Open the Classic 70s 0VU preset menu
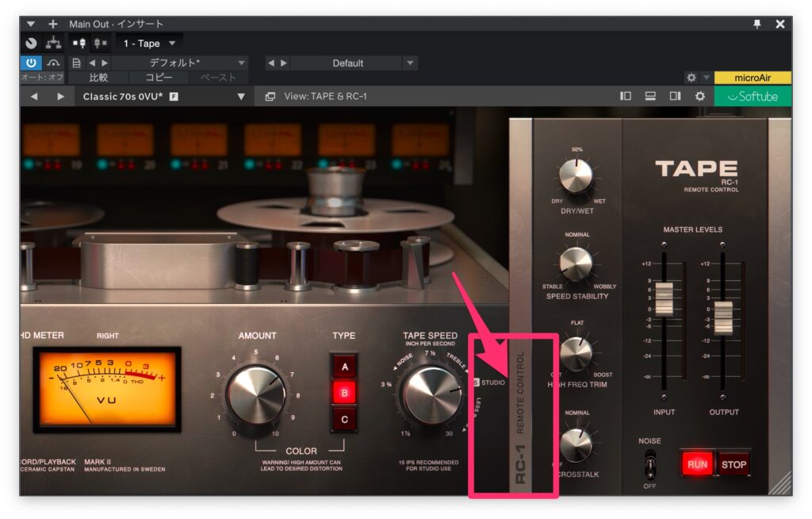Viewport: 812px width, 519px height. [x=241, y=96]
